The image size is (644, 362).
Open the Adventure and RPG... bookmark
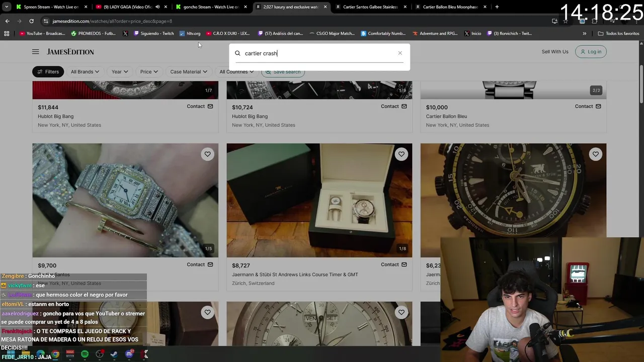click(x=435, y=34)
